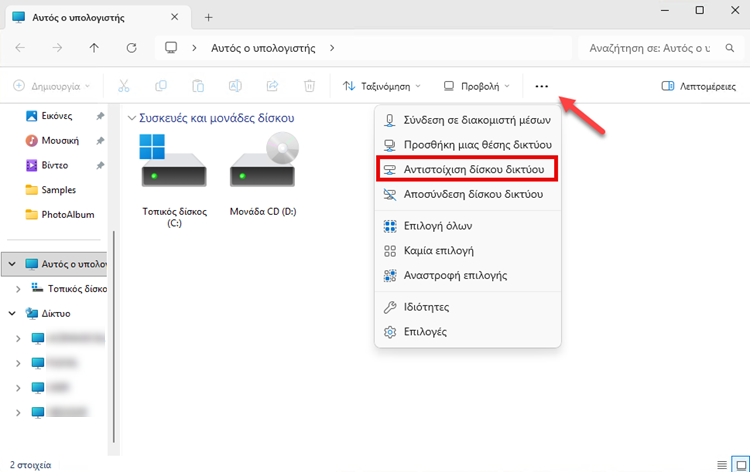The image size is (750, 473).
Task: Open Εικόνες in the sidebar
Action: tap(56, 116)
